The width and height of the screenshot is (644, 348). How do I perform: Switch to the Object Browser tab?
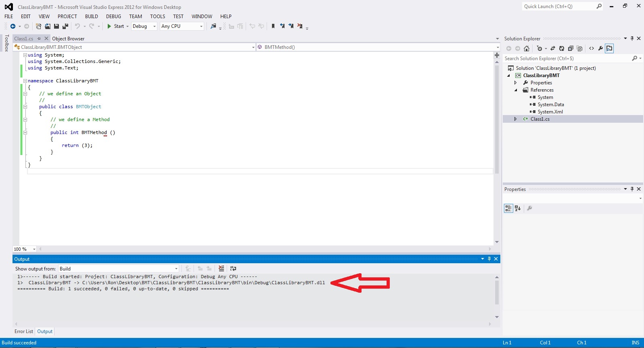click(x=68, y=39)
